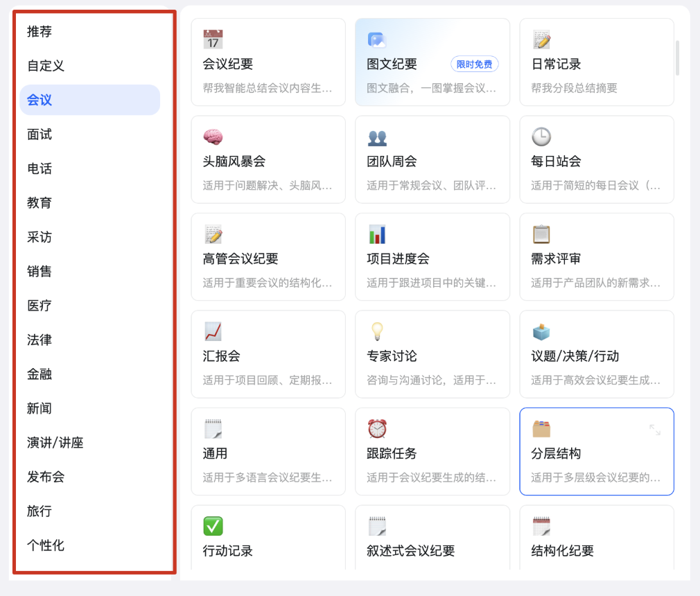The height and width of the screenshot is (596, 700).
Task: Select the 推荐 tab at the sidebar top
Action: click(x=40, y=32)
